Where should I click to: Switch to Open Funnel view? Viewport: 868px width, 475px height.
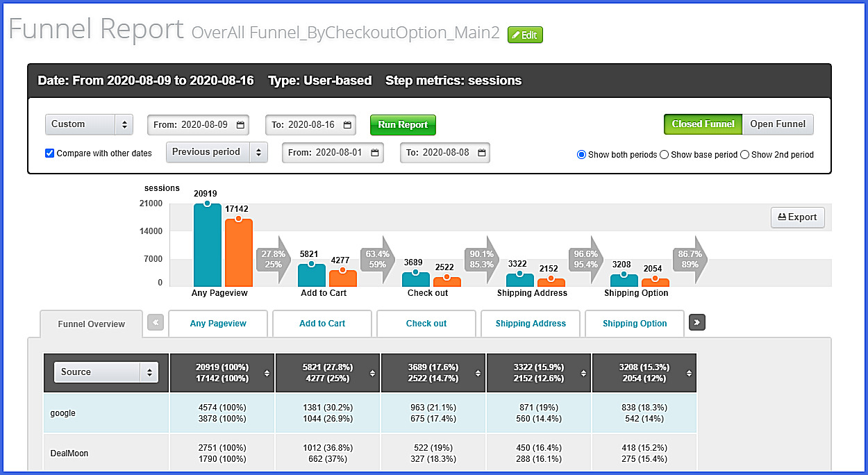(778, 124)
